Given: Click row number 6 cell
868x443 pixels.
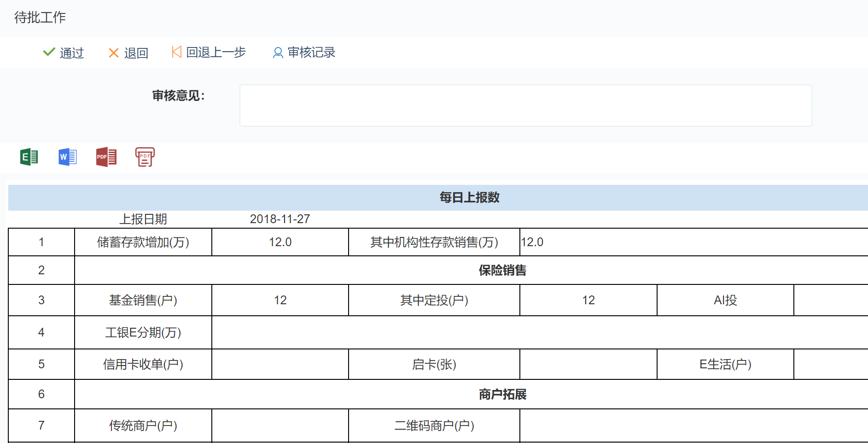Looking at the screenshot, I should tap(41, 394).
